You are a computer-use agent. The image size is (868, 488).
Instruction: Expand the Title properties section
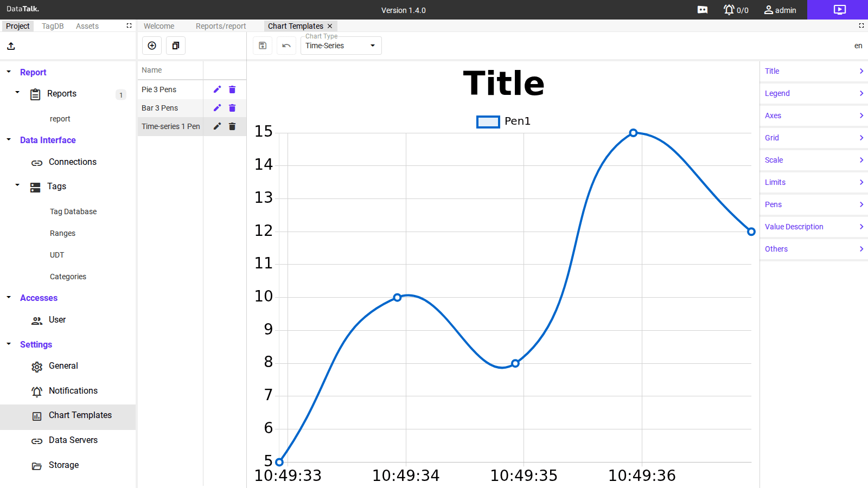[x=814, y=71]
